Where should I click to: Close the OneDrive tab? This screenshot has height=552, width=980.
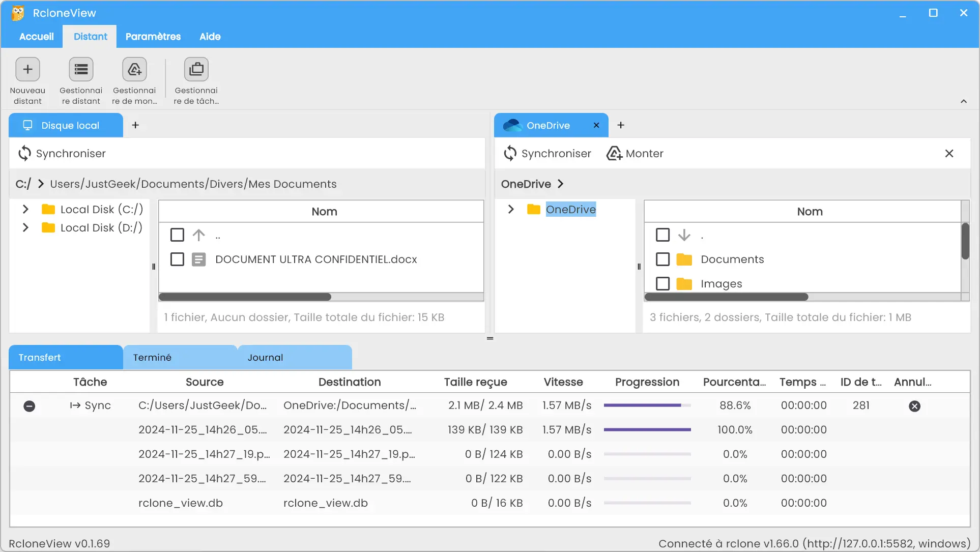(x=596, y=125)
